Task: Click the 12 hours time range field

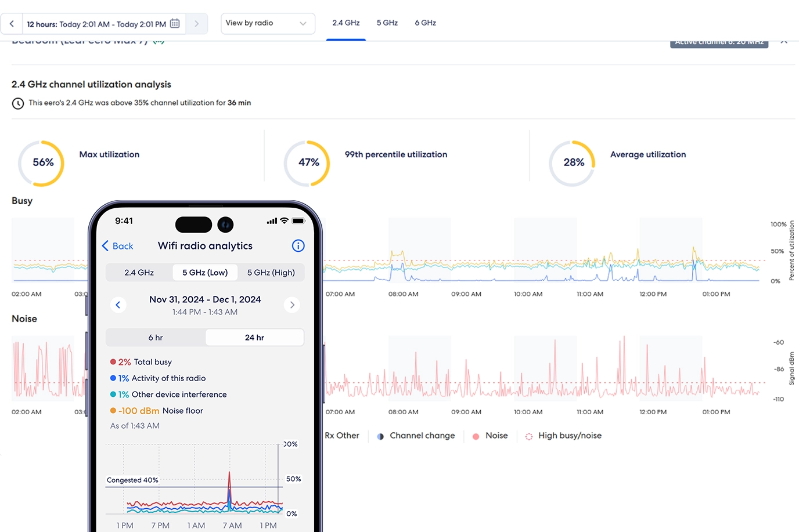Action: (x=103, y=24)
